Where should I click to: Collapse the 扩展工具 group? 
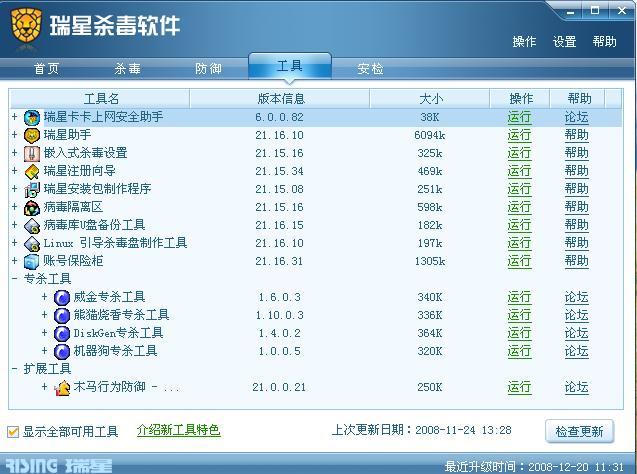(15, 369)
